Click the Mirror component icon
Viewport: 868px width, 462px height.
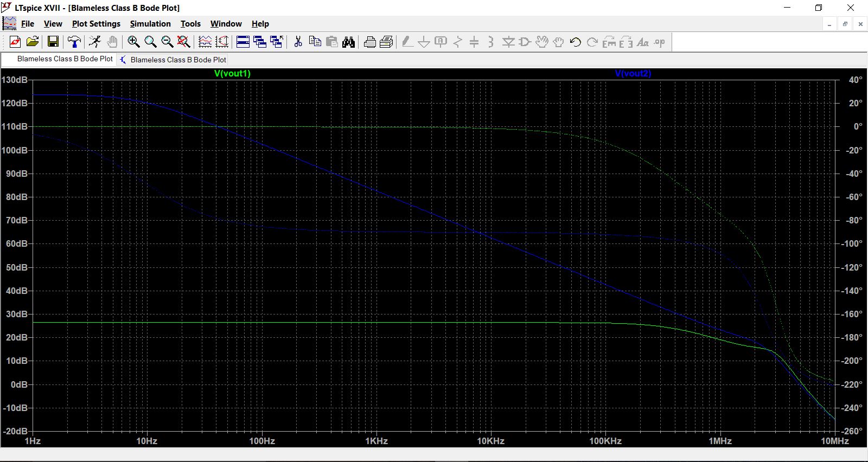(x=626, y=42)
